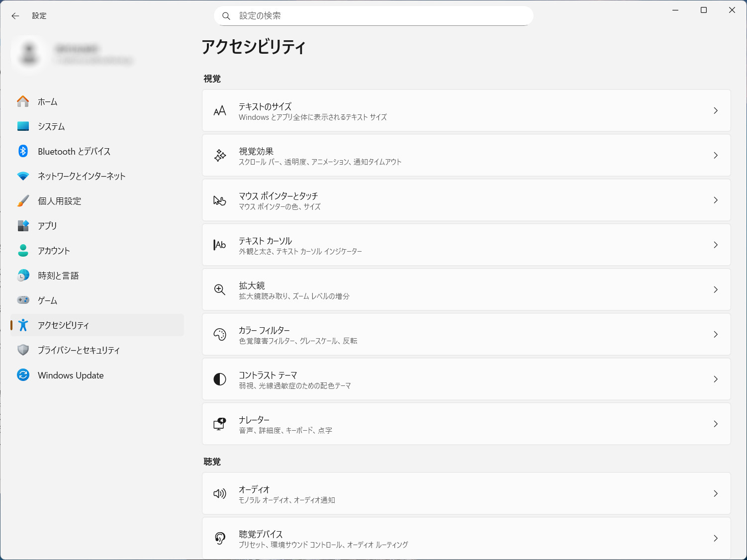Viewport: 747px width, 560px height.
Task: Click the ゲーム controller icon
Action: [x=23, y=300]
